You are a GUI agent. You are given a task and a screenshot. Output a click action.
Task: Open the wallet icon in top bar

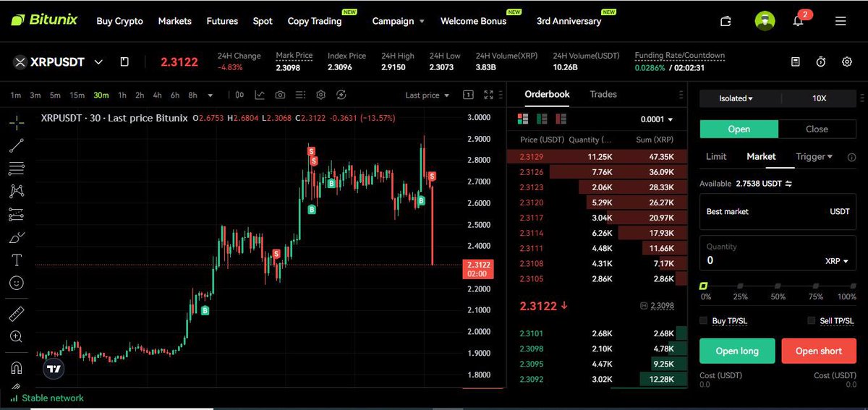[x=726, y=21]
